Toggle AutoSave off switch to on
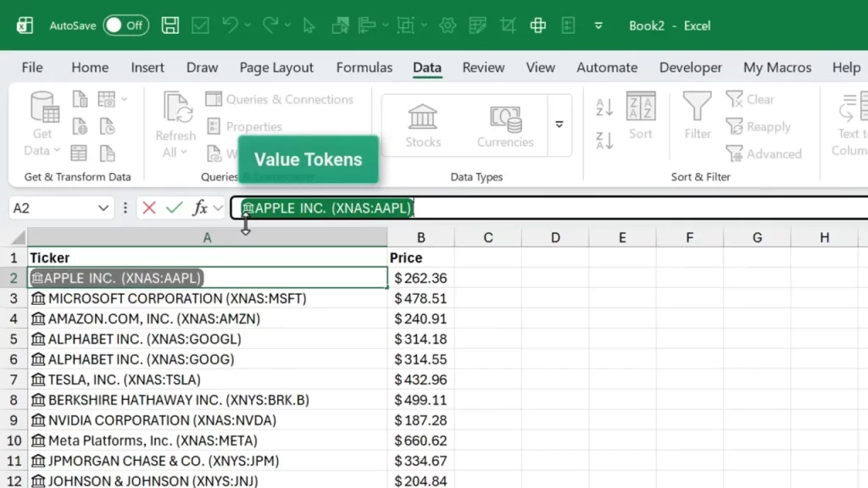This screenshot has height=488, width=868. 125,25
